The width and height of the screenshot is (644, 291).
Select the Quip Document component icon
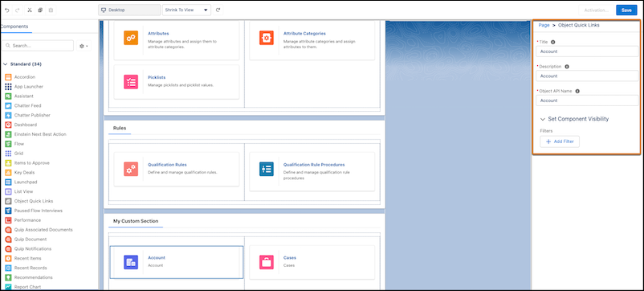8,240
